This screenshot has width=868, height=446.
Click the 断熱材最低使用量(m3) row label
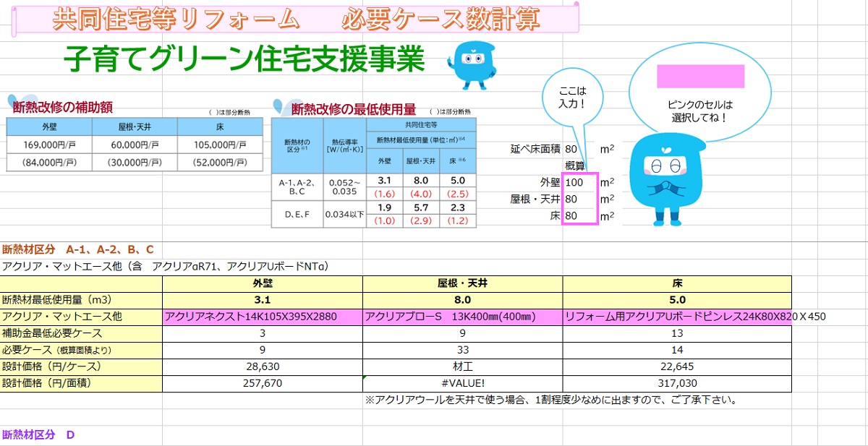point(81,299)
